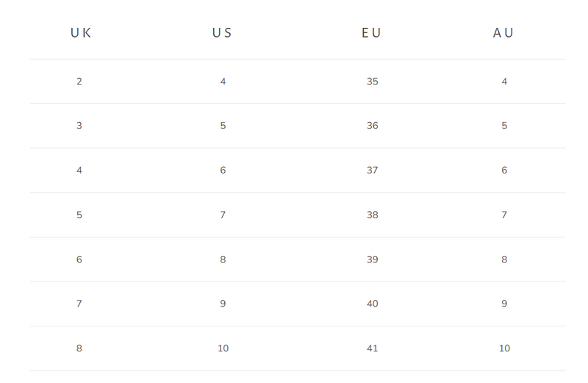Click UK size 5 value
Screen dimensions: 588x383
coord(79,215)
